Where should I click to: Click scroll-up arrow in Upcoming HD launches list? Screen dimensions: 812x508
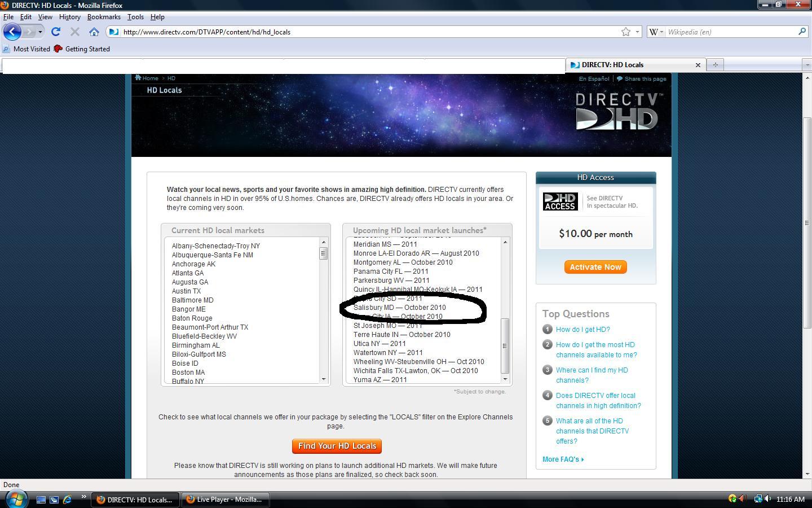point(505,243)
